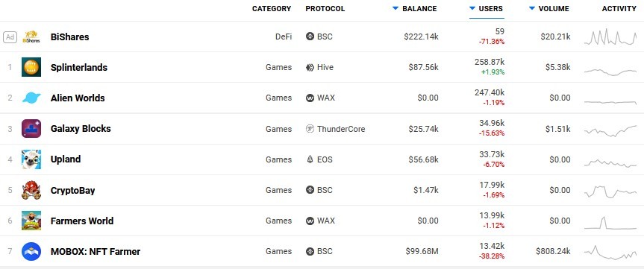
Task: Select the Galaxy Blocks game icon
Action: [31, 129]
